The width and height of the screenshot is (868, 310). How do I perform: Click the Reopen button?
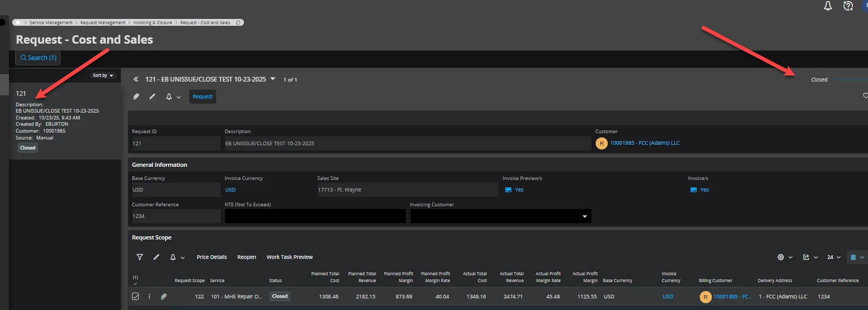[247, 257]
